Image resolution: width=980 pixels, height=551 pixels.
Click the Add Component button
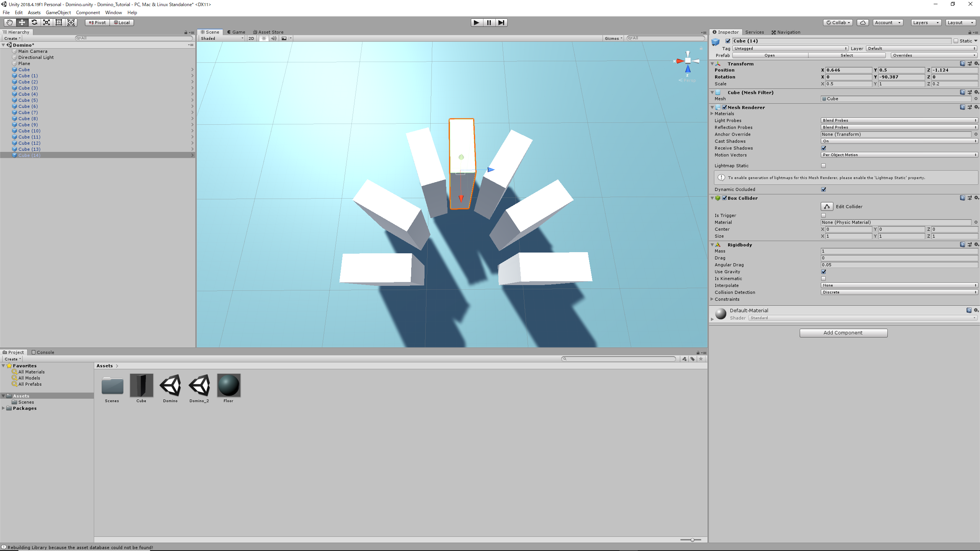843,333
